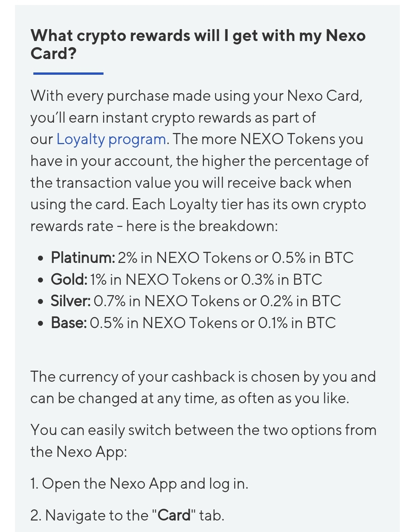Click step 1 'Open the Nexo App'

[x=140, y=484]
